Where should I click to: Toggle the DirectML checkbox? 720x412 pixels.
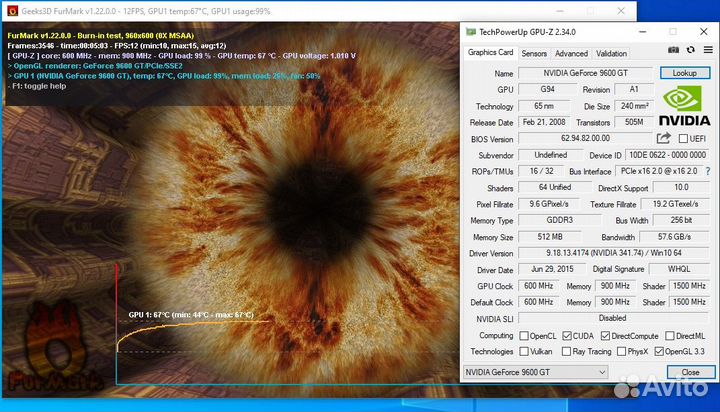pos(670,336)
